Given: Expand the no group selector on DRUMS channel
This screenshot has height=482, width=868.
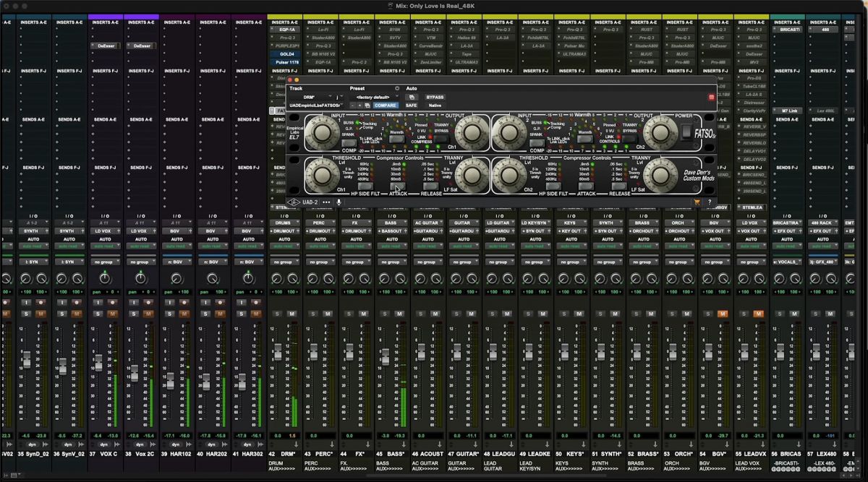Looking at the screenshot, I should [x=283, y=262].
